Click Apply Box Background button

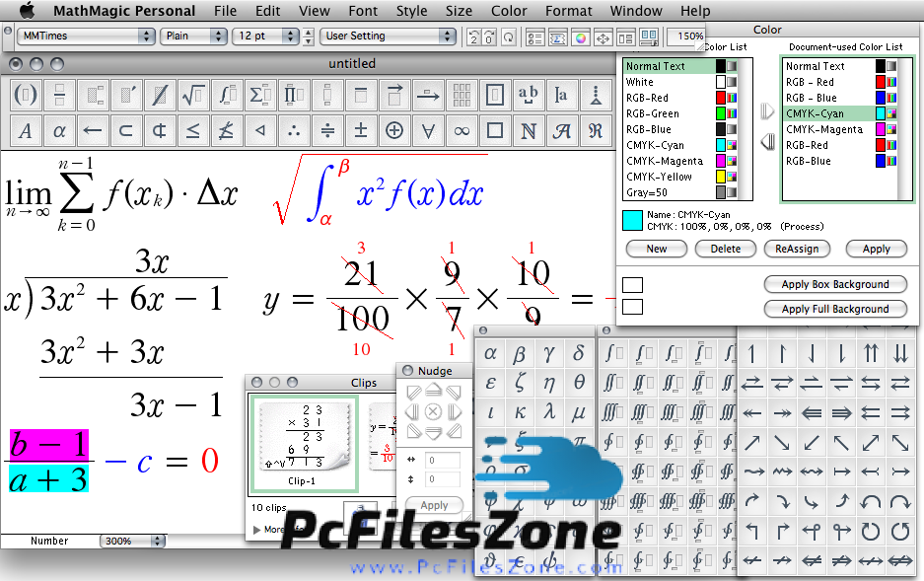(835, 284)
